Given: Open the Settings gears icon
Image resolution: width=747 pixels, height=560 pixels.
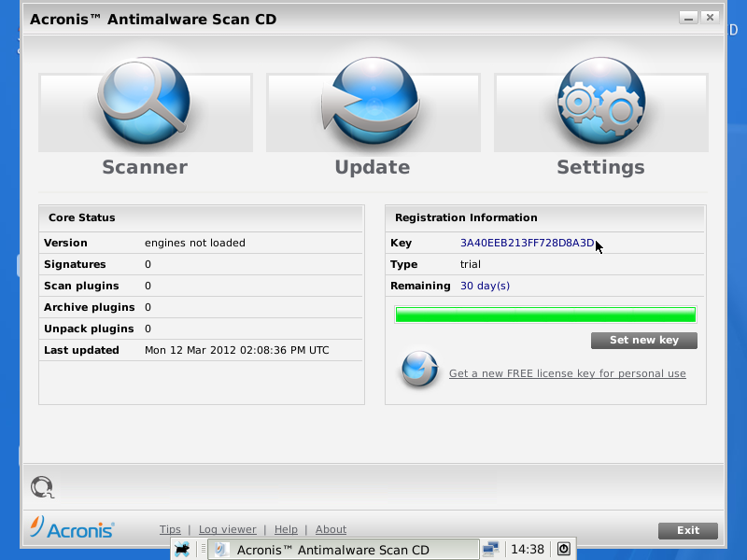Looking at the screenshot, I should [x=601, y=101].
